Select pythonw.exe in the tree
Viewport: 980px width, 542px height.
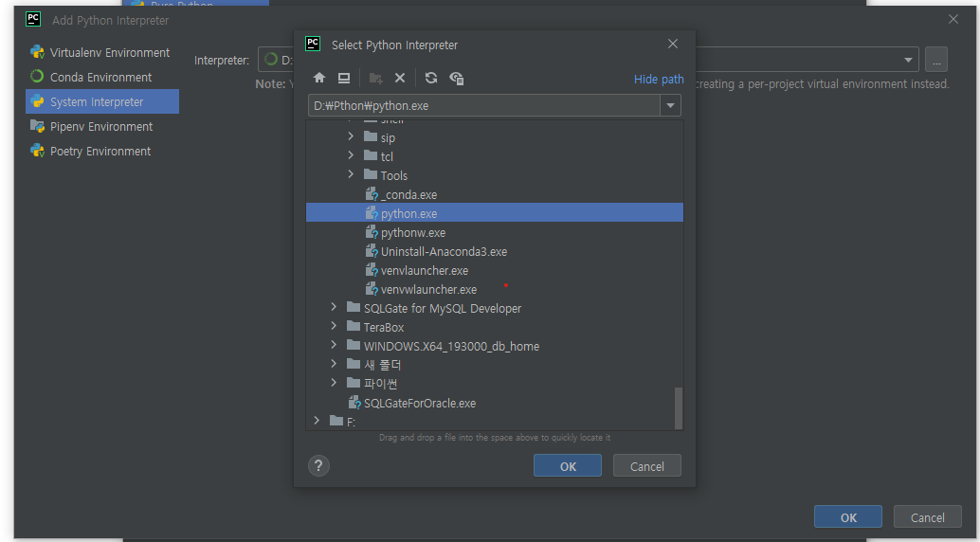coord(413,233)
